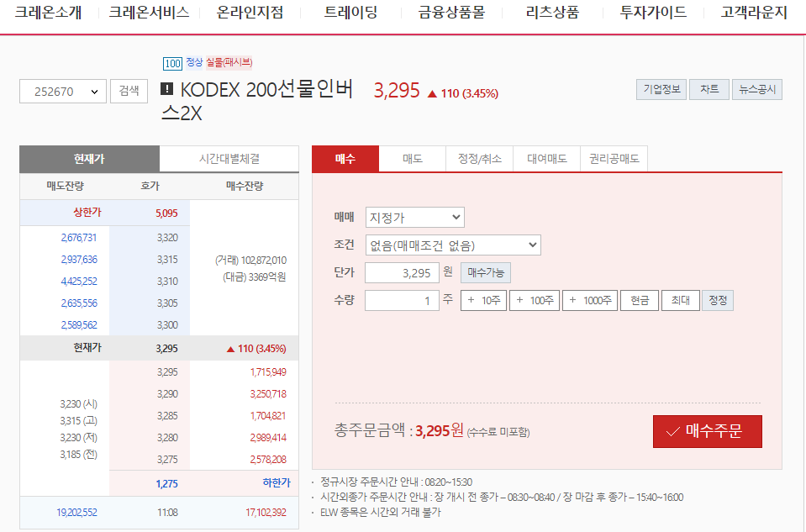The width and height of the screenshot is (806, 532).
Task: Add 10 shares with + 10주
Action: 484,300
